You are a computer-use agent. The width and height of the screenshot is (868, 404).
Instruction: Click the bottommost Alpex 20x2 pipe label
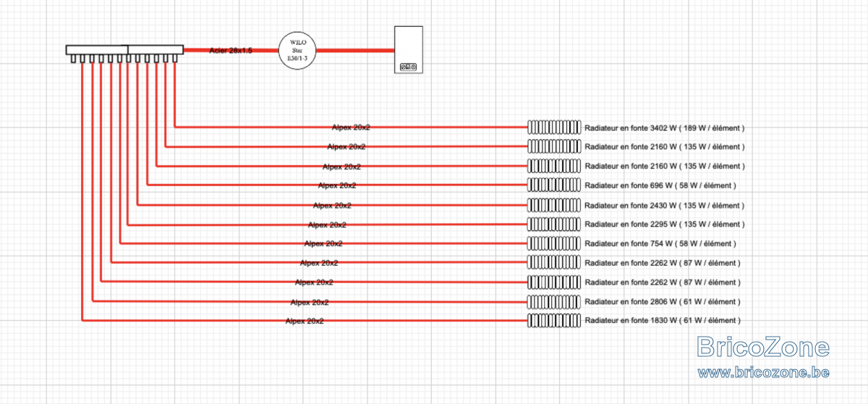305,321
